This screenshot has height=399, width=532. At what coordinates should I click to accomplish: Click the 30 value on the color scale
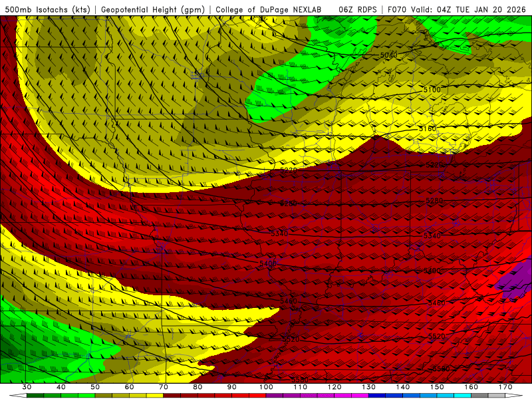[x=27, y=387]
